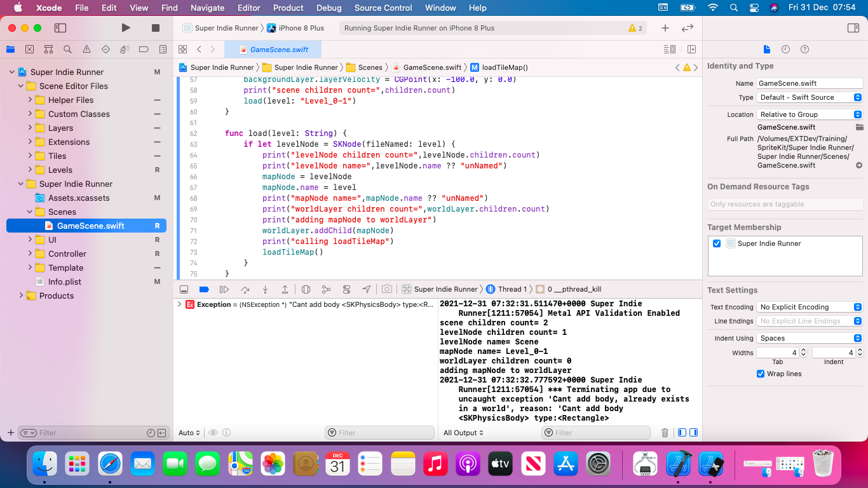This screenshot has width=868, height=488.
Task: Show the History inspector clock icon
Action: tap(785, 50)
